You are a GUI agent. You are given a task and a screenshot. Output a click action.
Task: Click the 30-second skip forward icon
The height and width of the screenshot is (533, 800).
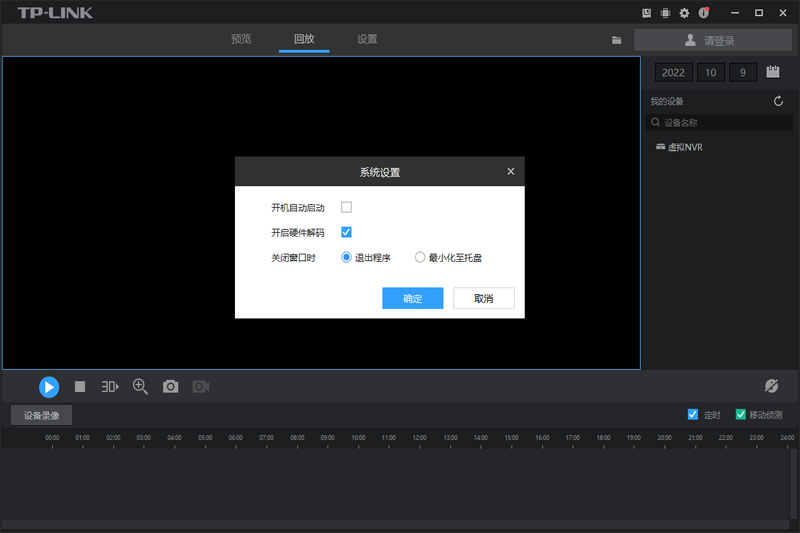pos(109,386)
